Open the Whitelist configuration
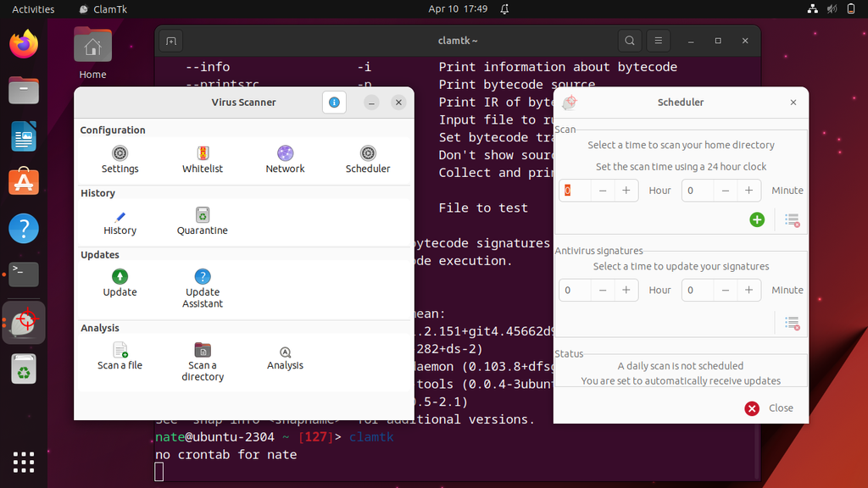The image size is (868, 488). pos(202,159)
